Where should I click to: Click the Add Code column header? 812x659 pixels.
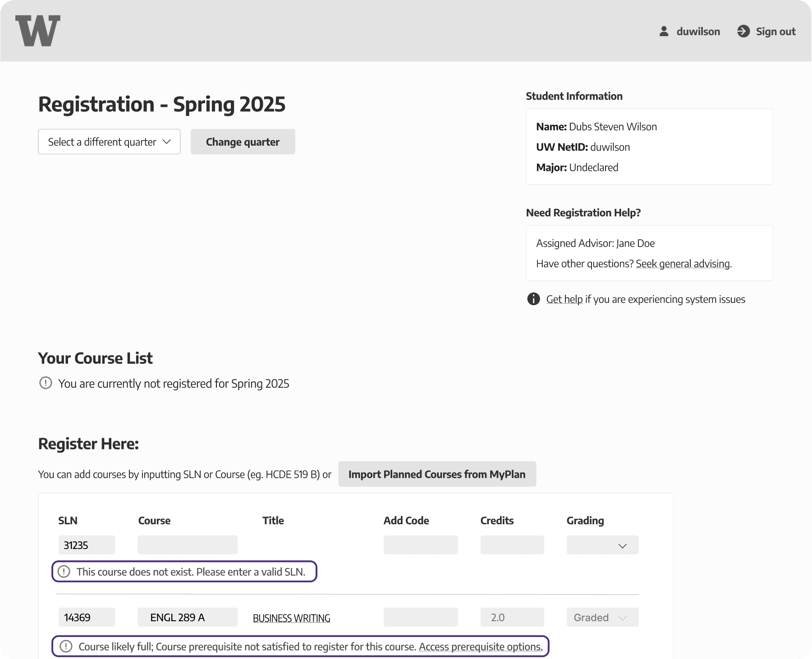(x=406, y=521)
